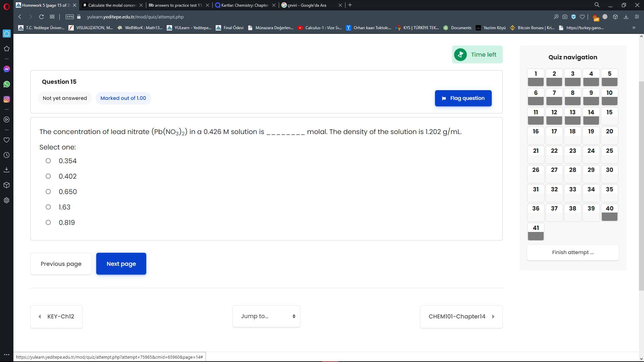Open Opera easy setup menu
The width and height of the screenshot is (644, 362).
coord(637,17)
